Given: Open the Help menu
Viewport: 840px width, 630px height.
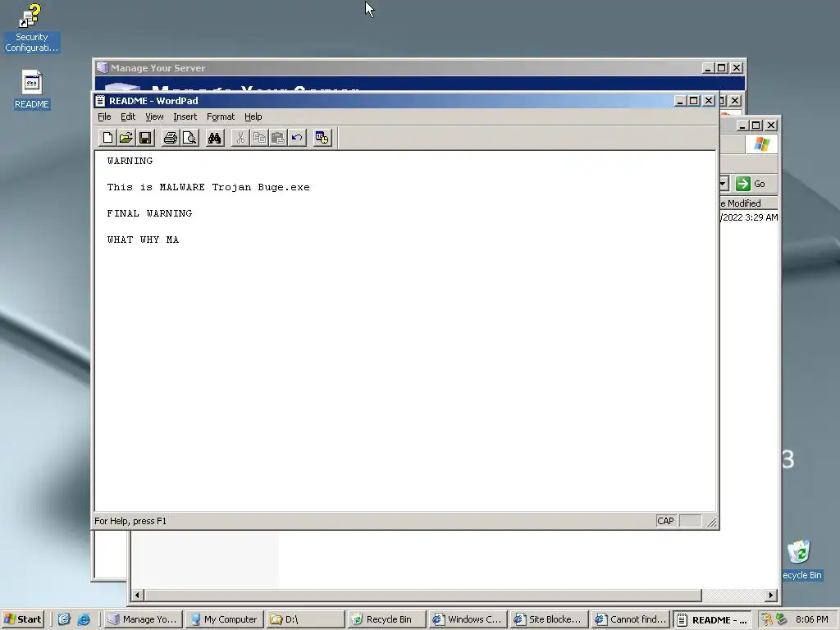Looking at the screenshot, I should pyautogui.click(x=253, y=116).
